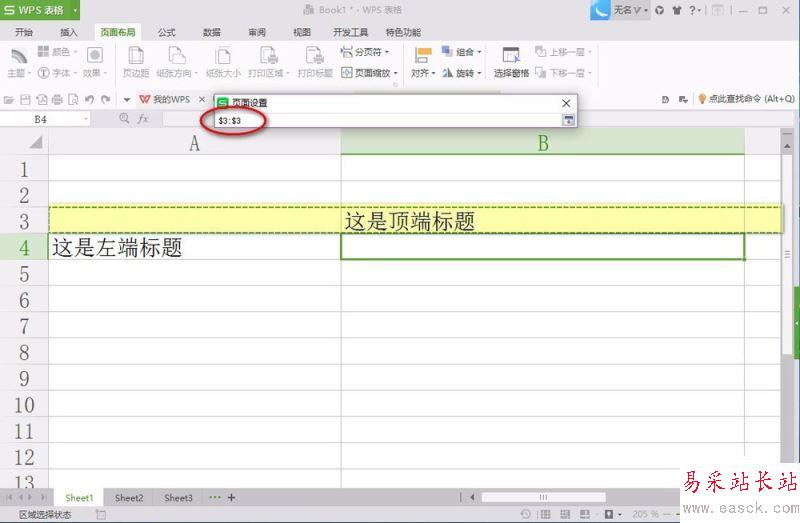Select column A header

(x=194, y=142)
